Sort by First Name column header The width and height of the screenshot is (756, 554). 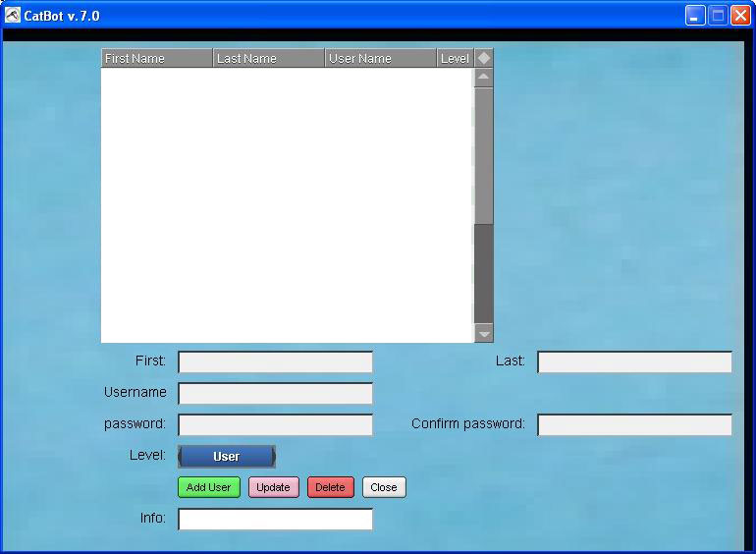tap(157, 58)
